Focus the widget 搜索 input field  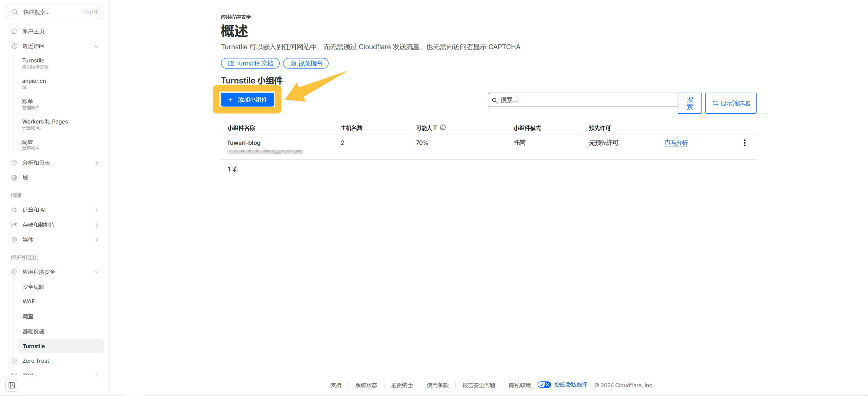pos(583,100)
